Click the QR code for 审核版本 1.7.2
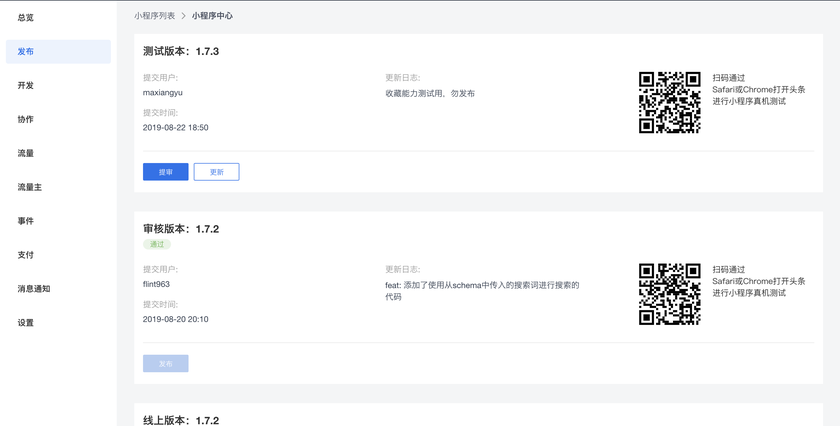 tap(670, 294)
